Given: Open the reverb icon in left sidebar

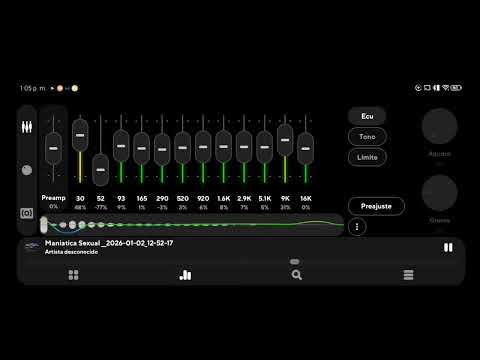Looking at the screenshot, I should pyautogui.click(x=27, y=213).
